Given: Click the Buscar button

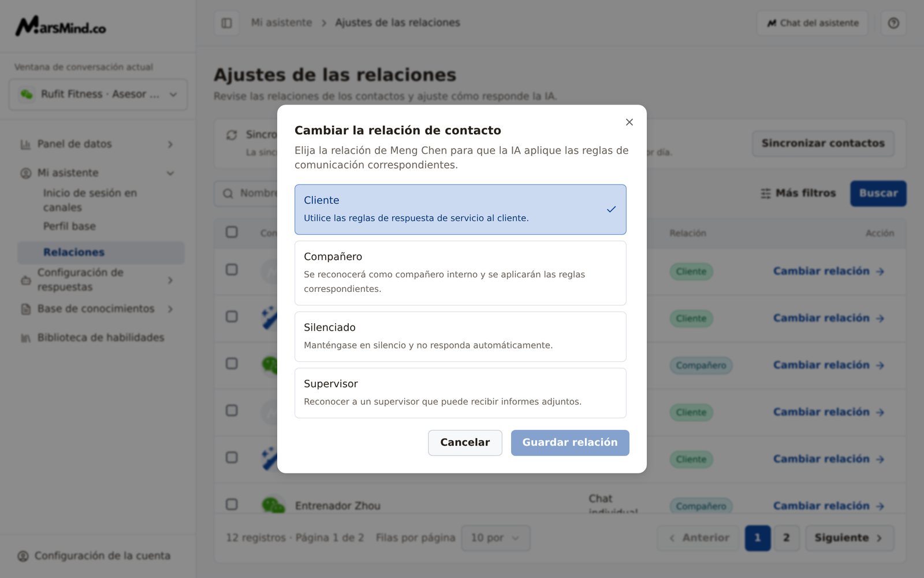Looking at the screenshot, I should 878,193.
